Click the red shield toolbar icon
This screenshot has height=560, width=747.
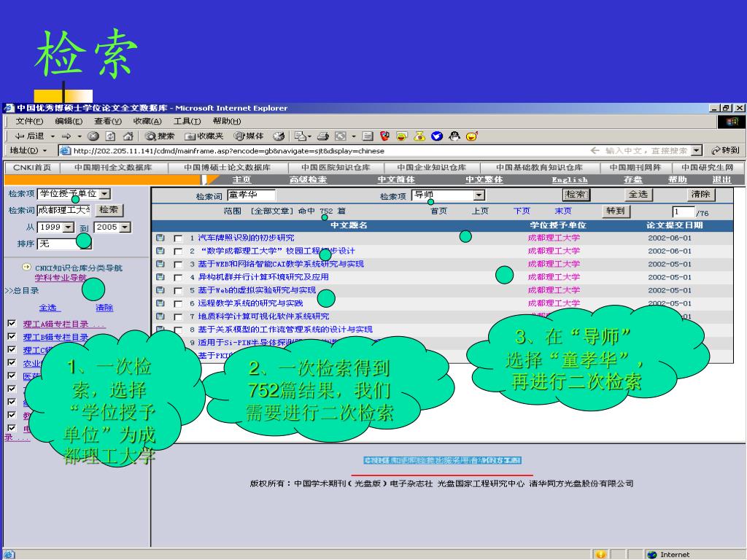[385, 136]
